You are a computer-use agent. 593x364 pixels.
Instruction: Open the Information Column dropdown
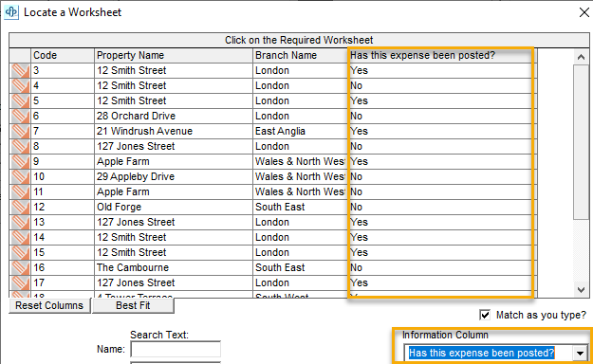[x=580, y=353]
